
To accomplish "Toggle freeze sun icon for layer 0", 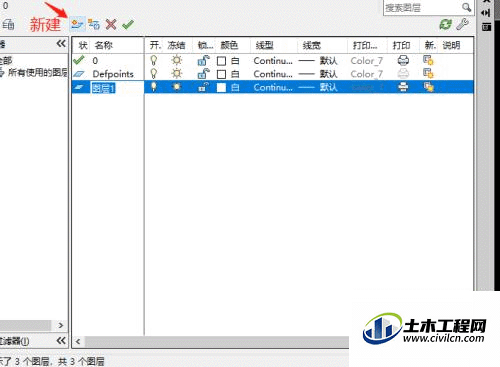I will (177, 60).
